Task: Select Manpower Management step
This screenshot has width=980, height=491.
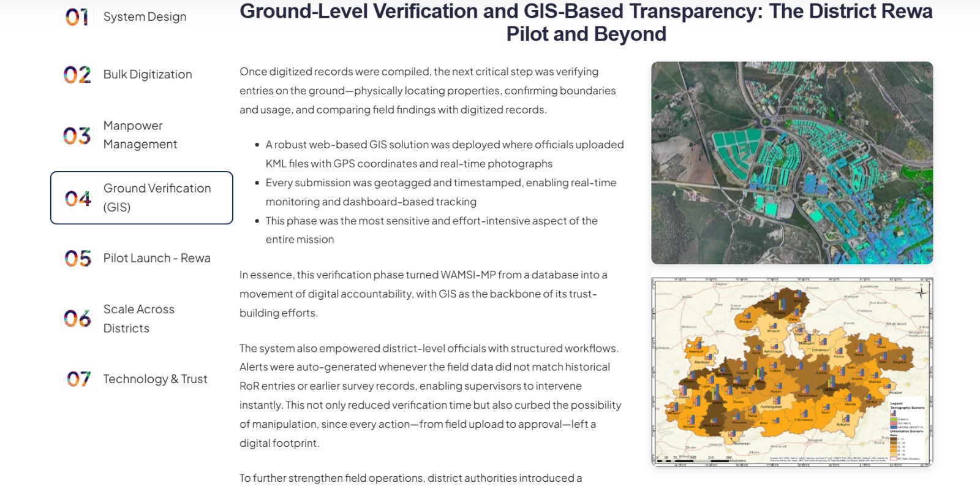Action: pyautogui.click(x=140, y=135)
